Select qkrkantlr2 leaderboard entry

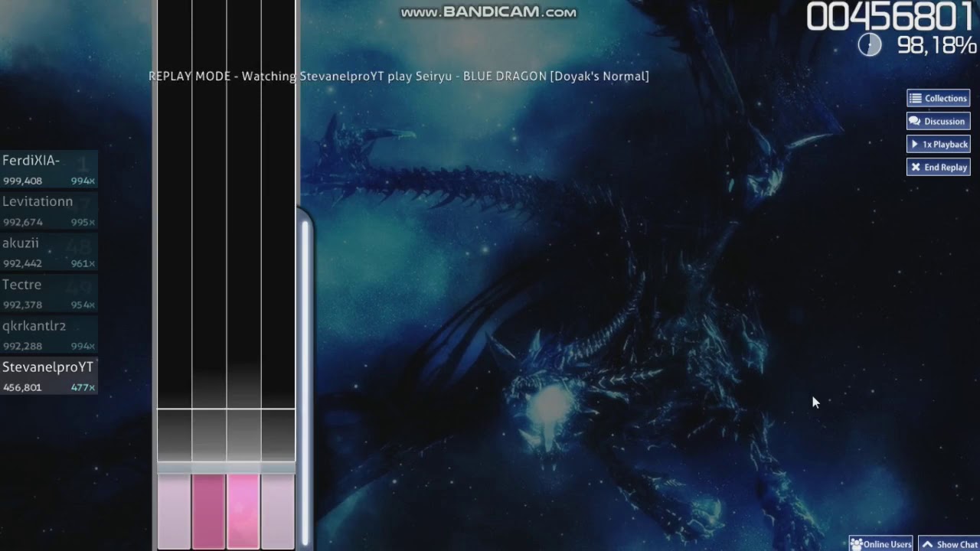[x=49, y=335]
